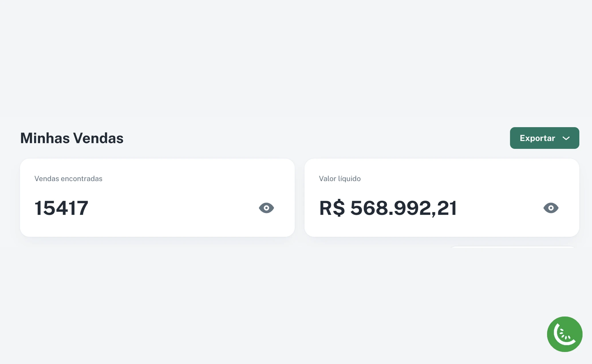Viewport: 592px width, 364px height.
Task: Click the "Minhas Vendas" page heading
Action: (72, 138)
